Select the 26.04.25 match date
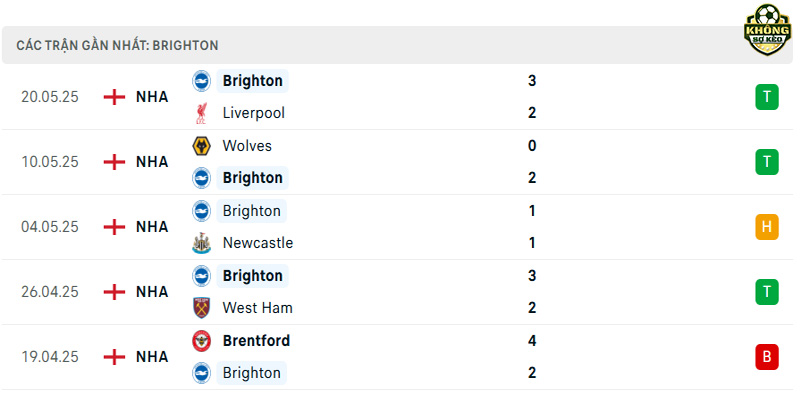800x400 pixels. (x=50, y=292)
